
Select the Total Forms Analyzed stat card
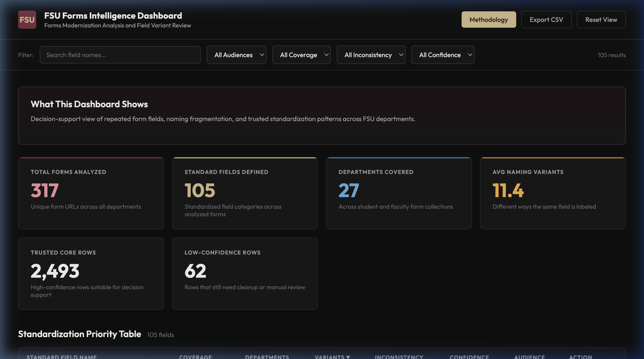[91, 193]
